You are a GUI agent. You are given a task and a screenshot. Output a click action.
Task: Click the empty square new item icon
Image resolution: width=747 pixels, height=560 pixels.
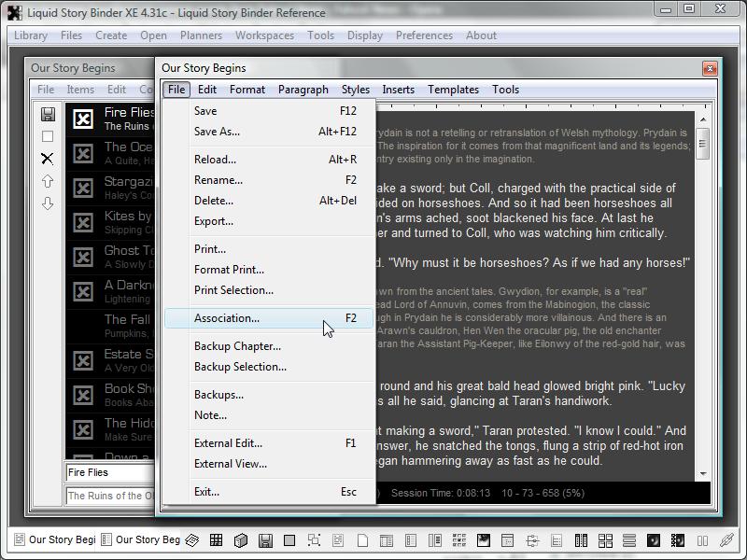point(48,137)
